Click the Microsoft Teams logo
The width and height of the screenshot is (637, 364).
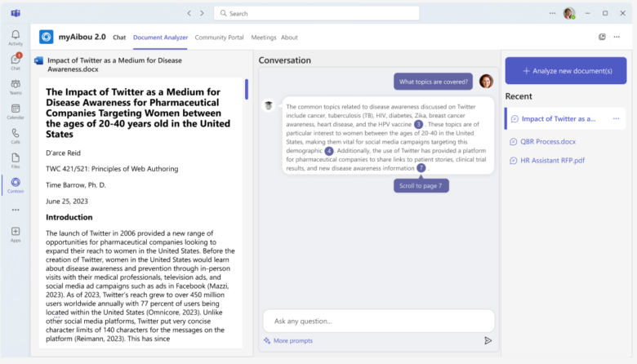16,13
